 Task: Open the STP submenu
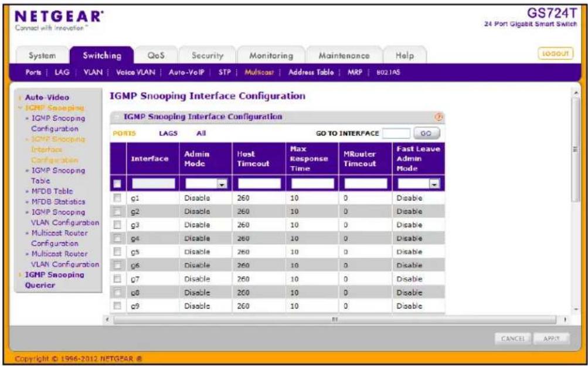[225, 72]
